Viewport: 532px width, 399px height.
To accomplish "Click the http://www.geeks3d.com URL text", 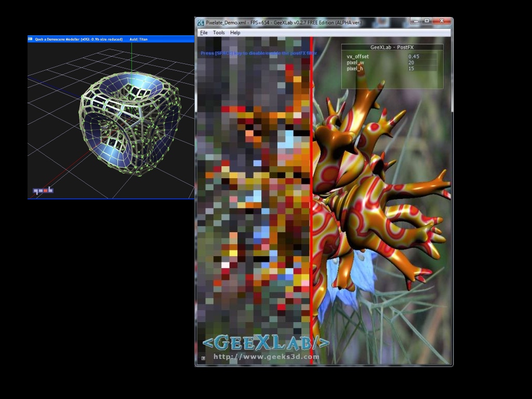I will point(267,356).
